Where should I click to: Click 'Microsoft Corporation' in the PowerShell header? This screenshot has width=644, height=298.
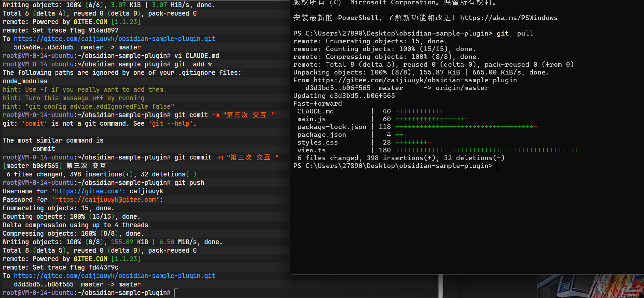(393, 3)
